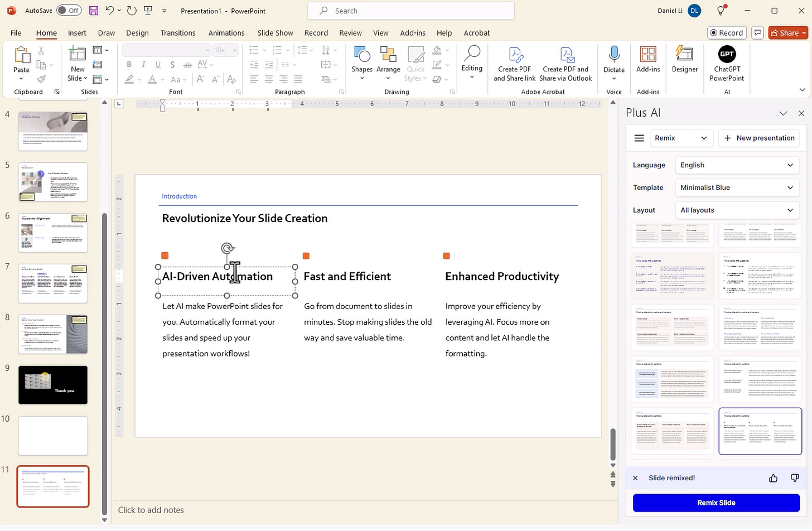Image resolution: width=812 pixels, height=531 pixels.
Task: Open the Template dropdown showing Minimalist Blue
Action: [736, 187]
